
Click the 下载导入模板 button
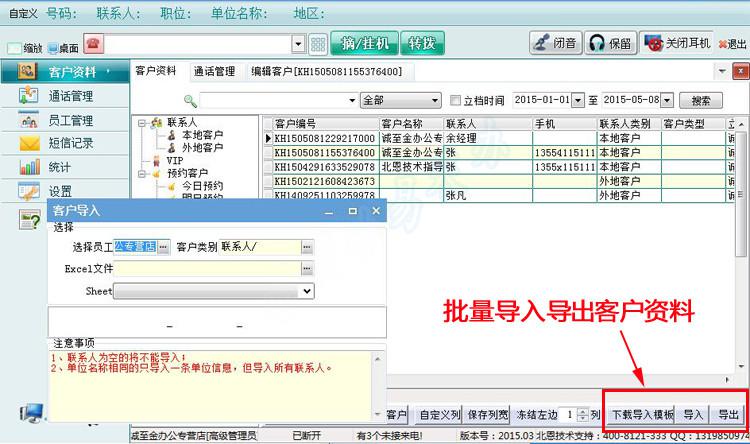[x=642, y=414]
